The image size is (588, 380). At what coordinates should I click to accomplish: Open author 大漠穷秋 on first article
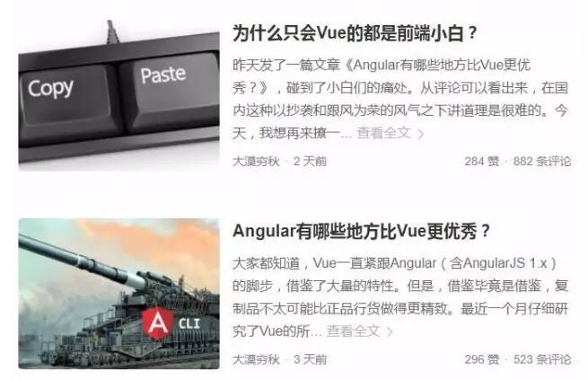(x=256, y=162)
